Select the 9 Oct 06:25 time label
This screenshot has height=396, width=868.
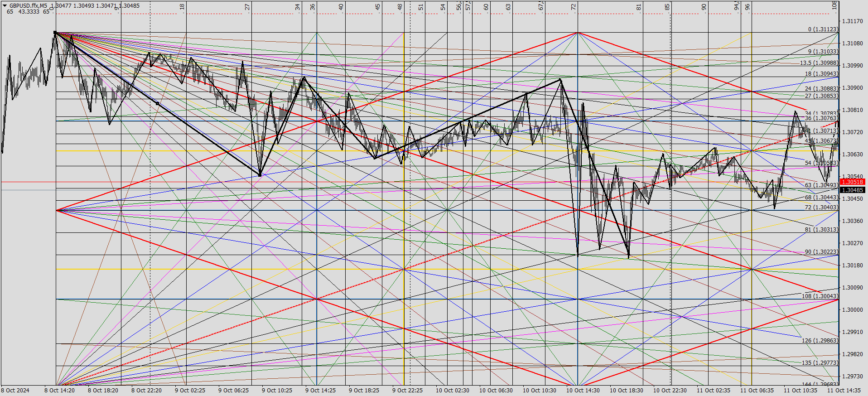(233, 391)
